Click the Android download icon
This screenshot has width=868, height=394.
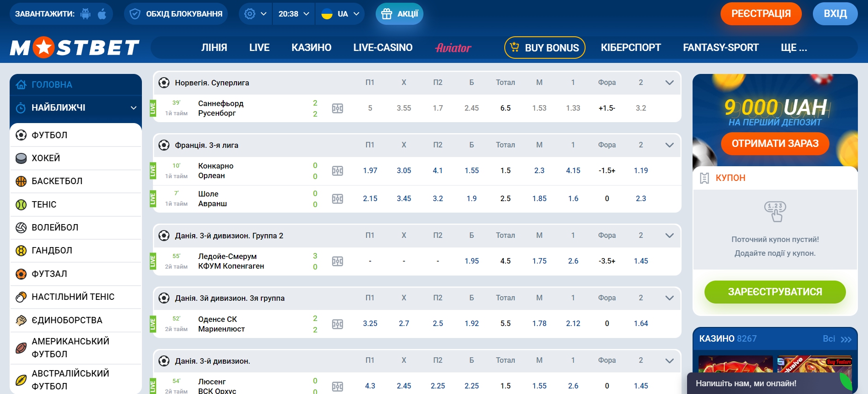(x=85, y=14)
